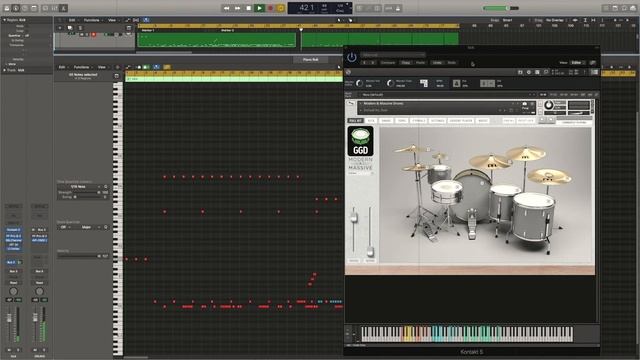Open the tracks area View menu
Viewport: 640px width, 360px height.
tap(112, 20)
